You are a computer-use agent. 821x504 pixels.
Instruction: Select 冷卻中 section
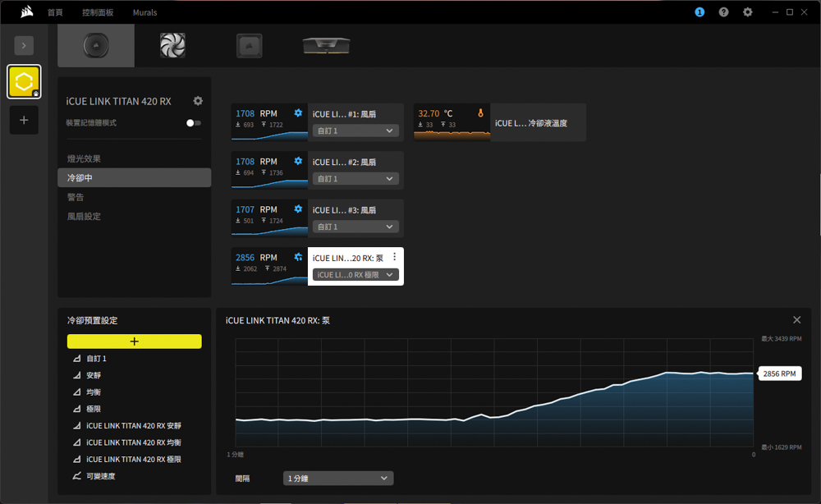135,178
